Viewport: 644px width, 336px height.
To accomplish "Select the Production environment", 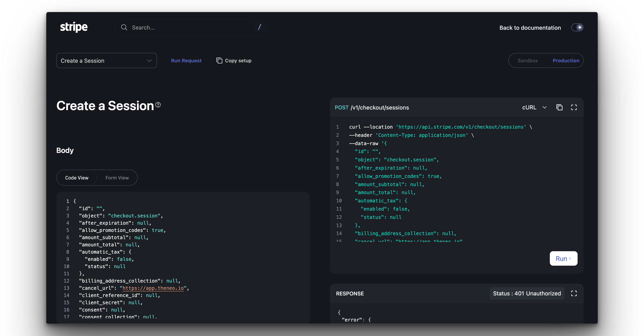I will pyautogui.click(x=566, y=61).
